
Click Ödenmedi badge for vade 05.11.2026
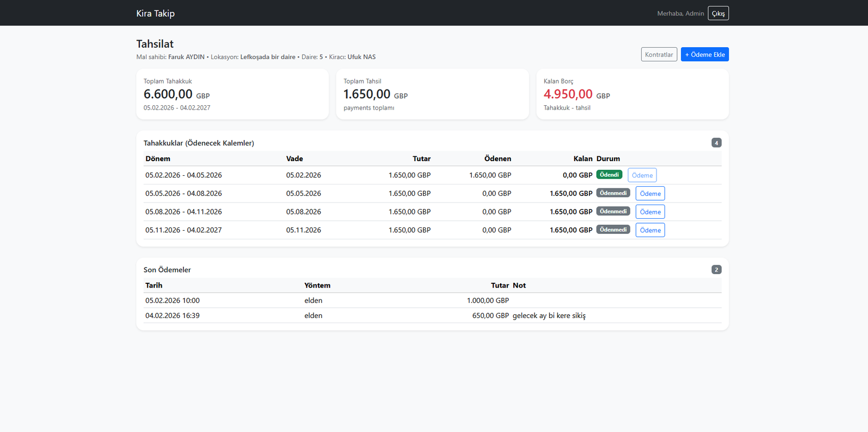pos(613,230)
